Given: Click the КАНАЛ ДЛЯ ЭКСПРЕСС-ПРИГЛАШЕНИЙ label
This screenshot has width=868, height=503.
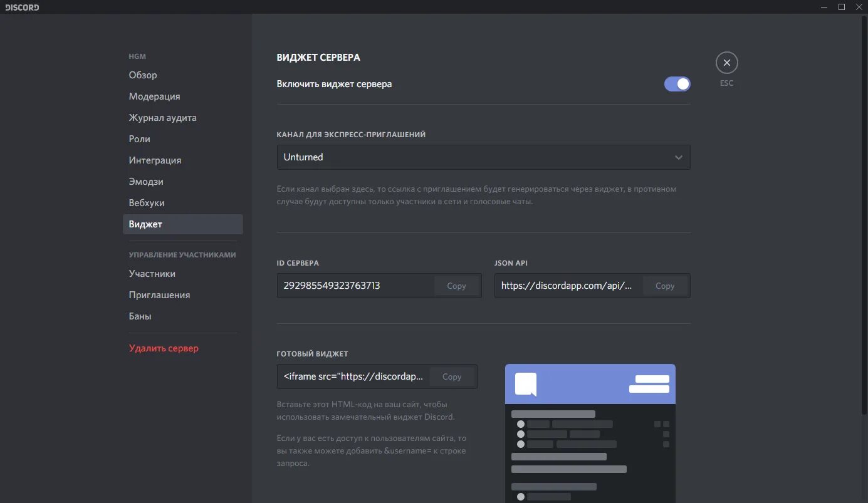Looking at the screenshot, I should pos(351,135).
